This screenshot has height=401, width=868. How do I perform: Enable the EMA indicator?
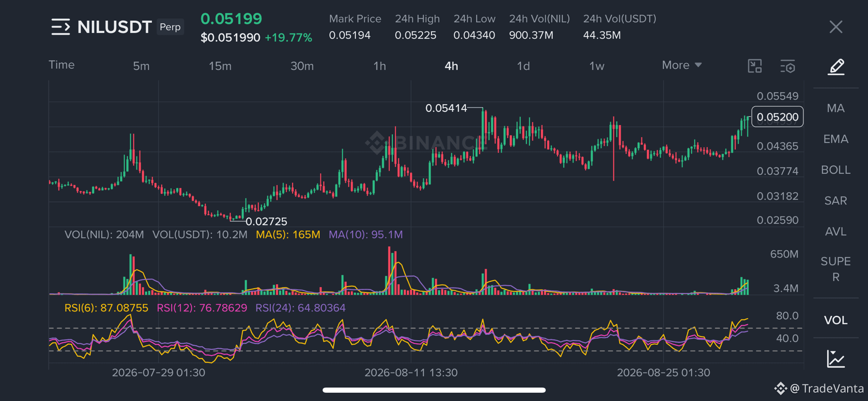click(x=836, y=139)
